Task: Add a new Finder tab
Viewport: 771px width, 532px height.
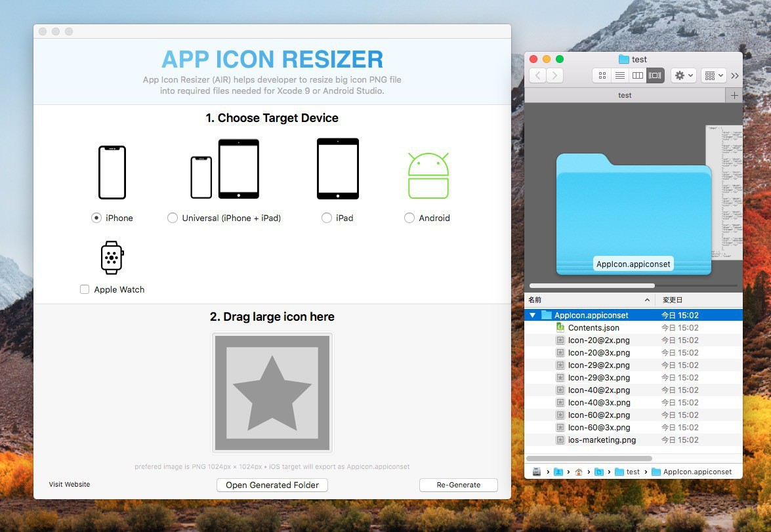Action: (x=734, y=95)
